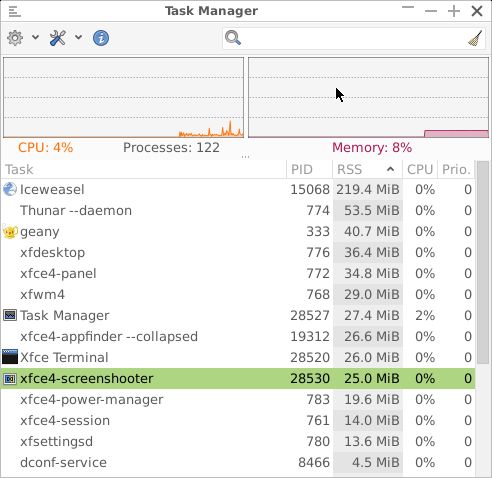Toggle the RSS sort direction arrow
The height and width of the screenshot is (478, 492).
coord(390,169)
